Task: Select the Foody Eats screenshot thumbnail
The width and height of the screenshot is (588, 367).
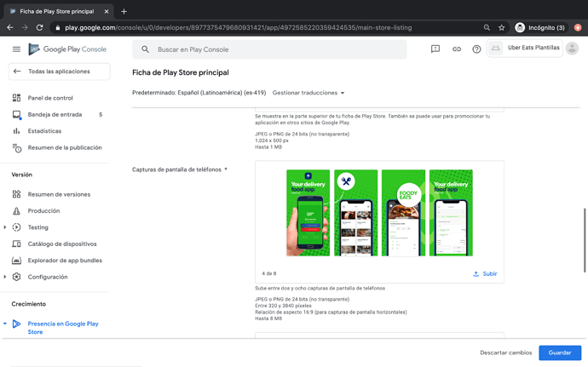Action: pos(403,213)
